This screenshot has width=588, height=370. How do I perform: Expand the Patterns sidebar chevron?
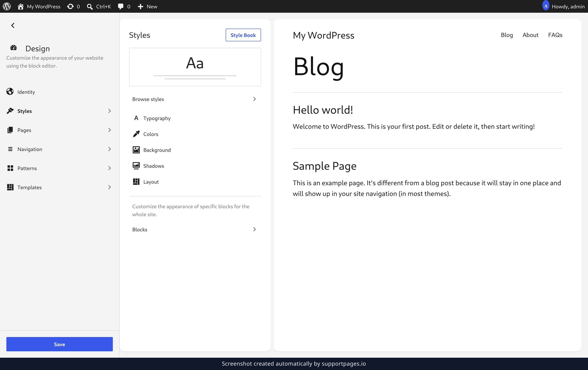(109, 168)
